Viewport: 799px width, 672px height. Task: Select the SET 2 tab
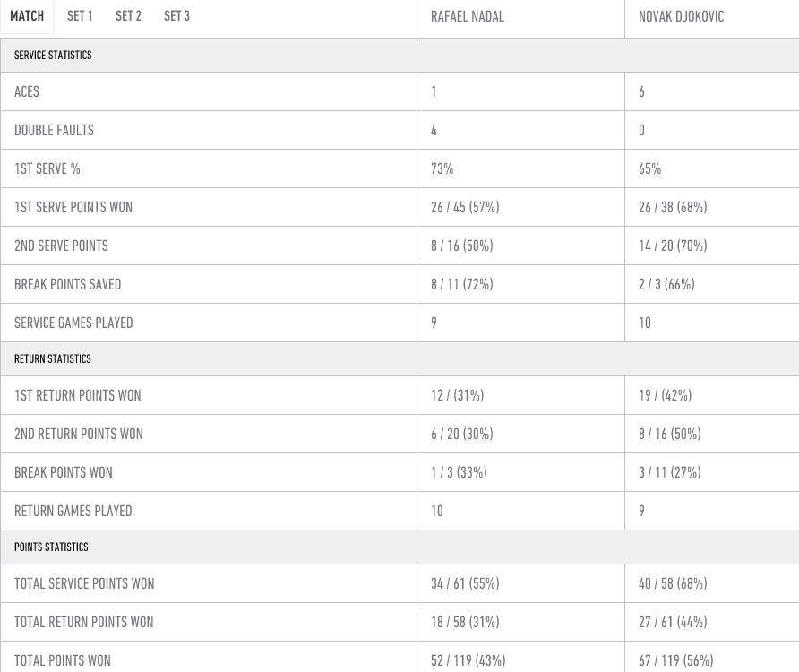tap(128, 16)
